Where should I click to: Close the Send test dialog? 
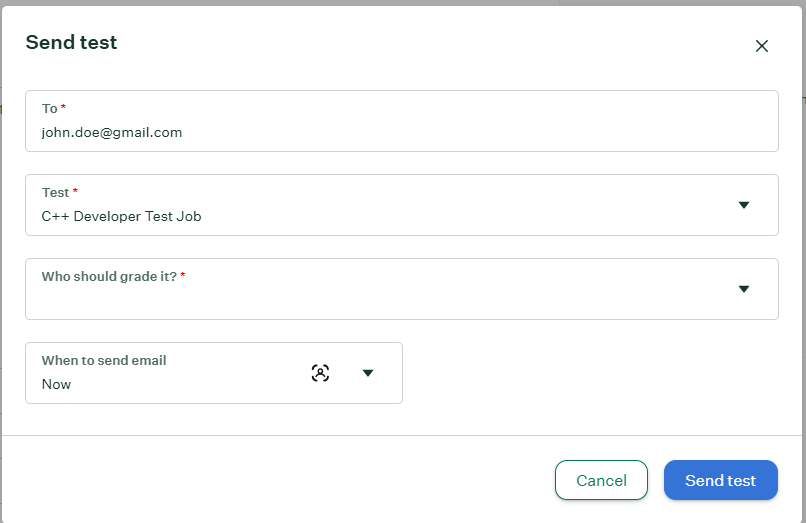pyautogui.click(x=761, y=46)
